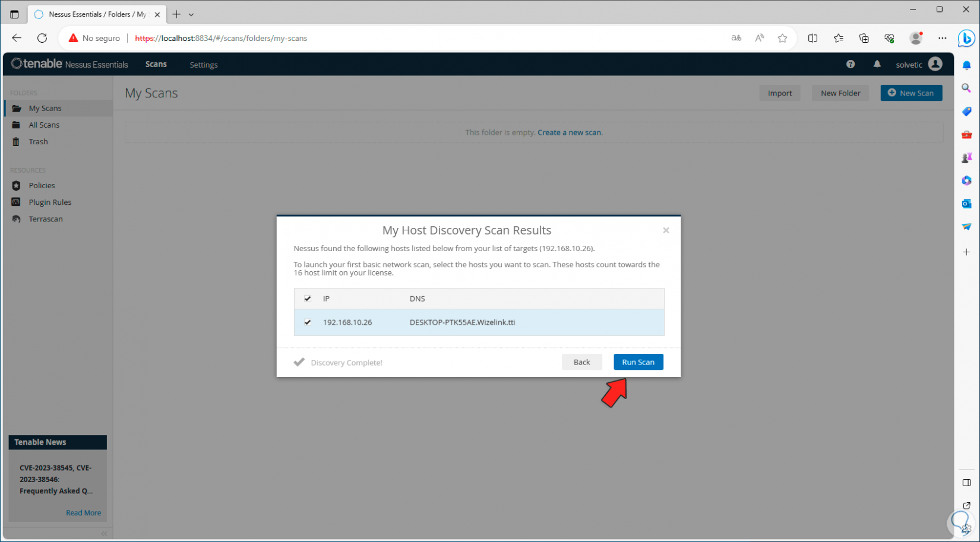The height and width of the screenshot is (542, 980).
Task: Uncheck the host 192.168.10.26 checkbox
Action: pos(308,322)
